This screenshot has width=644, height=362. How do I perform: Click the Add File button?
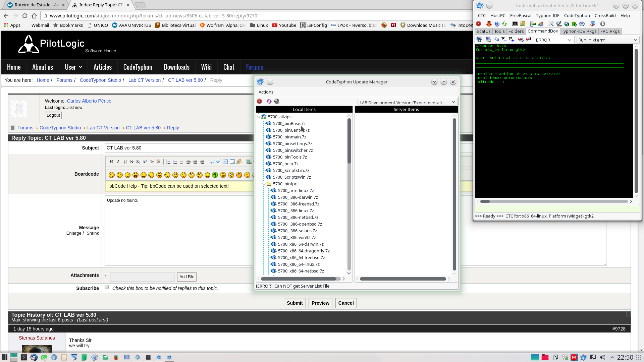pos(187,277)
